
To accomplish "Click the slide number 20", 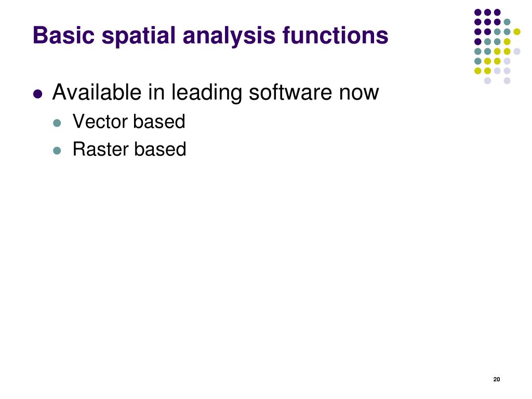I will 496,380.
